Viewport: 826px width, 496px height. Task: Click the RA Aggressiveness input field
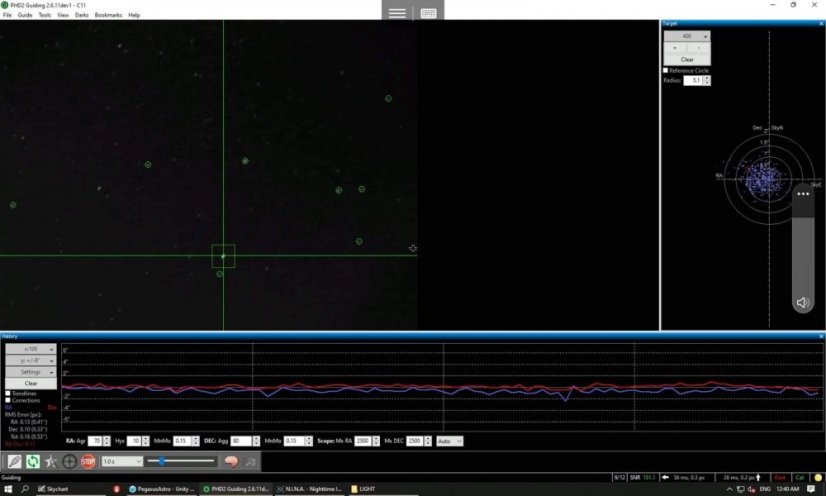click(95, 440)
